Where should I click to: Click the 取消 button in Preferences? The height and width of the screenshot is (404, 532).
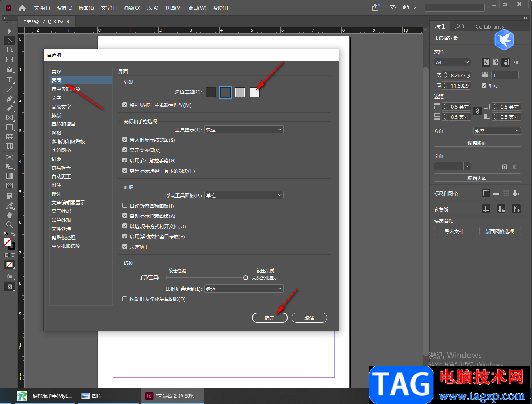pyautogui.click(x=309, y=318)
